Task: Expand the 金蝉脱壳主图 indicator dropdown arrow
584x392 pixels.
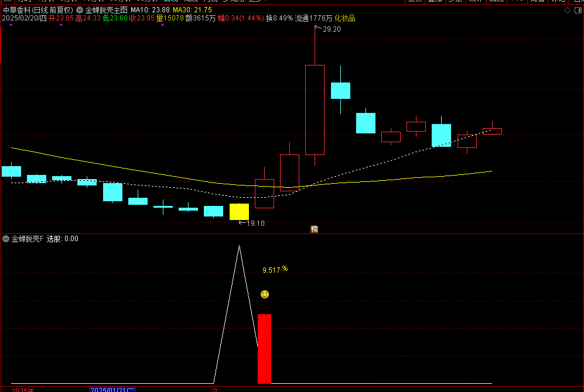Action: (80, 10)
